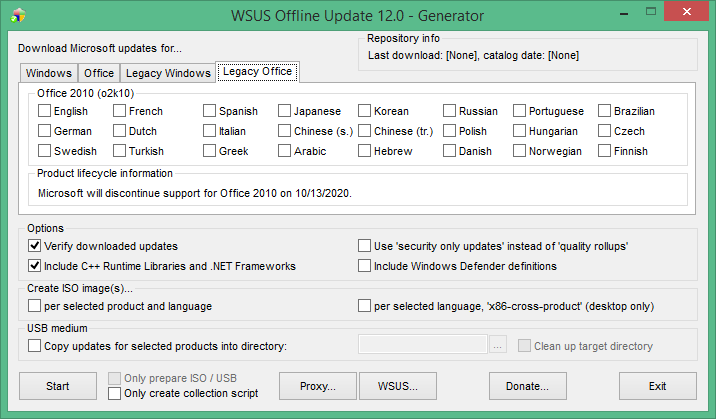Tick the Turkish checkbox
The height and width of the screenshot is (419, 716).
point(119,151)
